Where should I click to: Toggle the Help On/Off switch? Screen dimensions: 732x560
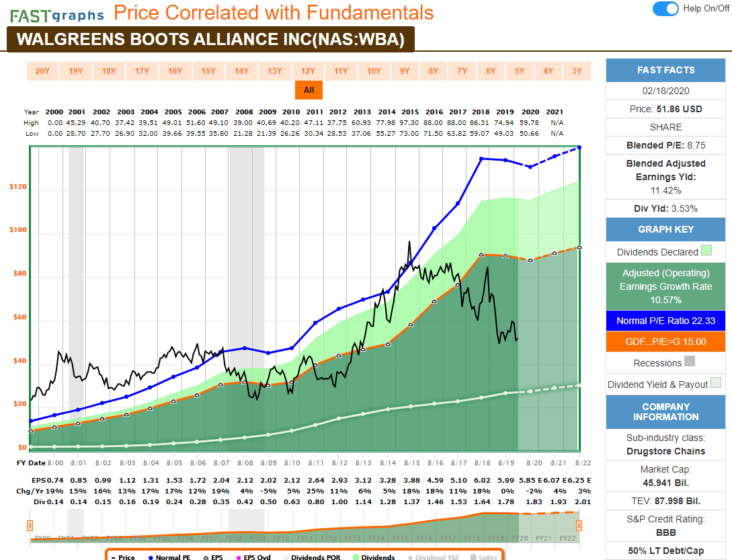(x=665, y=9)
